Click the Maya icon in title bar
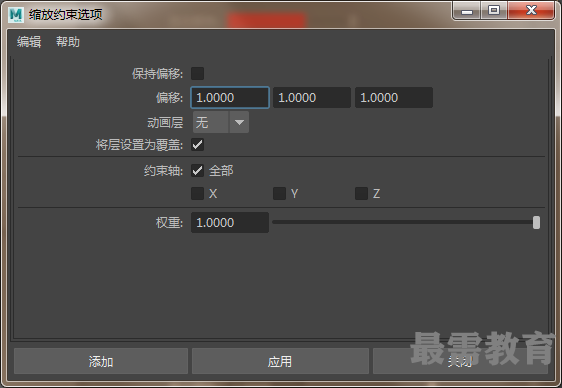This screenshot has width=562, height=388. pos(16,15)
